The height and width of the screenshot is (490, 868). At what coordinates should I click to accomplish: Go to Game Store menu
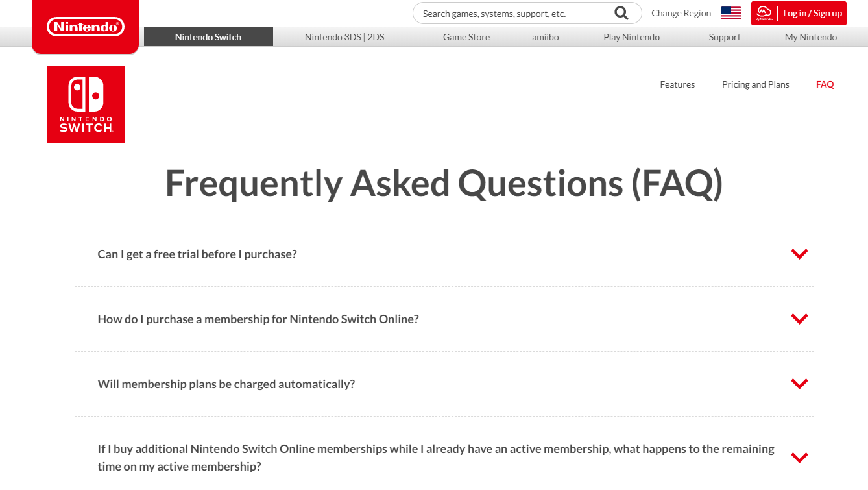pyautogui.click(x=466, y=37)
